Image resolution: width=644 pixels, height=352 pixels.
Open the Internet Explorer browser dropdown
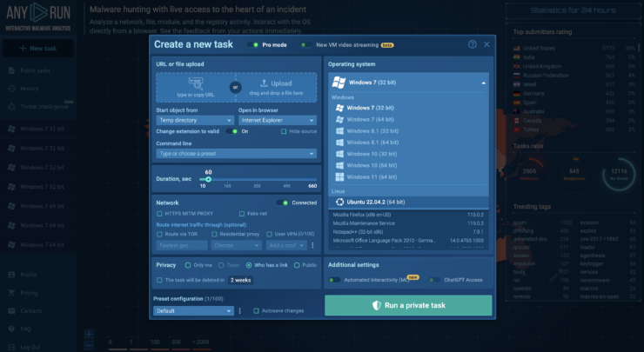pos(278,120)
